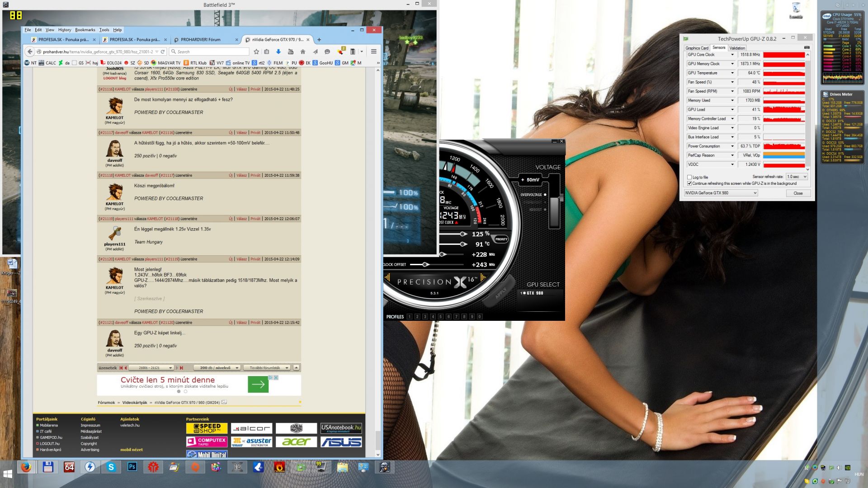Click the GPU-Z Close button

[798, 193]
